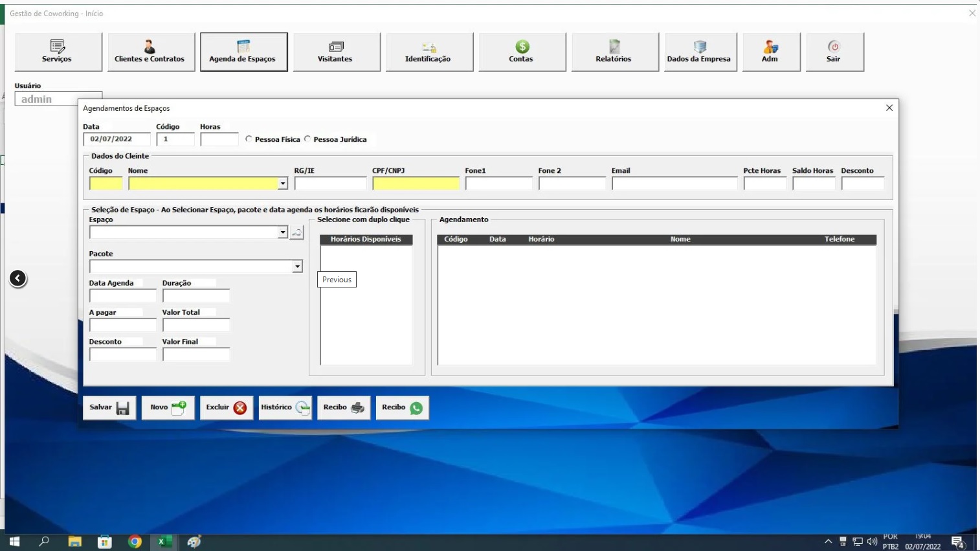Click the Duração field
This screenshot has width=980, height=551.
coord(196,296)
